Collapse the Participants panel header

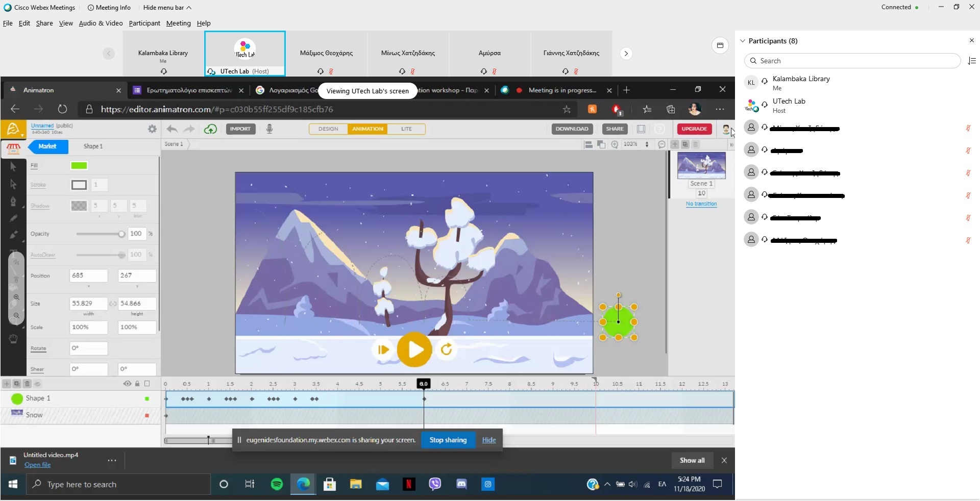tap(743, 41)
